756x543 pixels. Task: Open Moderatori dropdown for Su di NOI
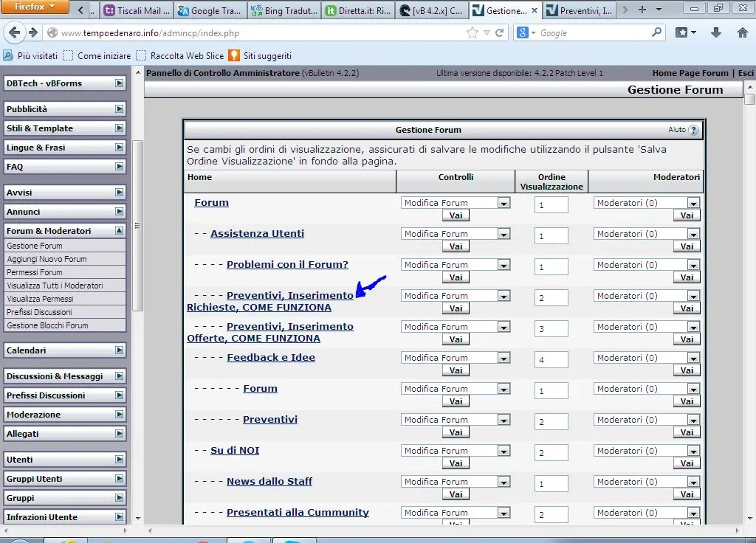pyautogui.click(x=647, y=451)
